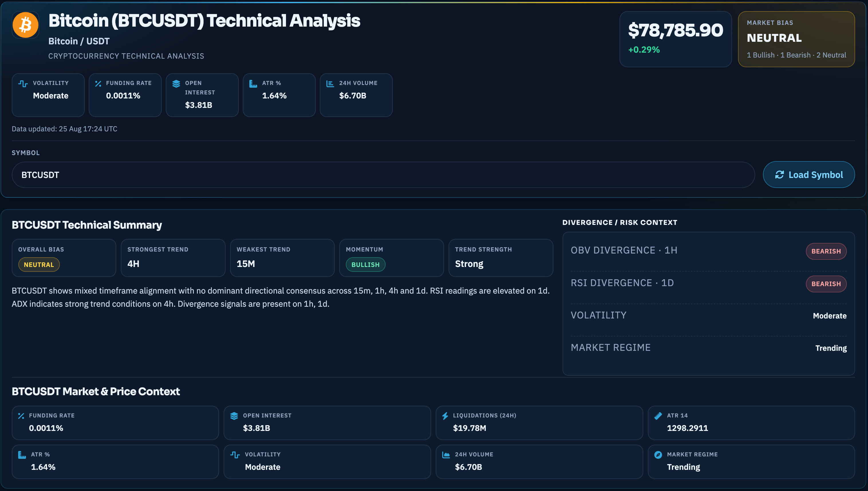Click 'Moderate' volatility in Market & Price Context
868x491 pixels.
point(263,467)
